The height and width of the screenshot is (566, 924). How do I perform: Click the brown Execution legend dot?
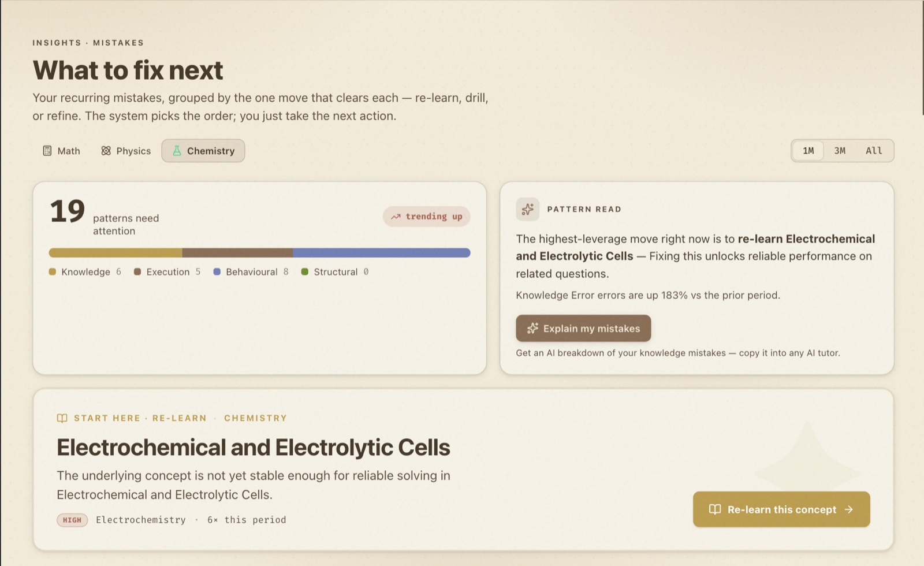click(137, 272)
